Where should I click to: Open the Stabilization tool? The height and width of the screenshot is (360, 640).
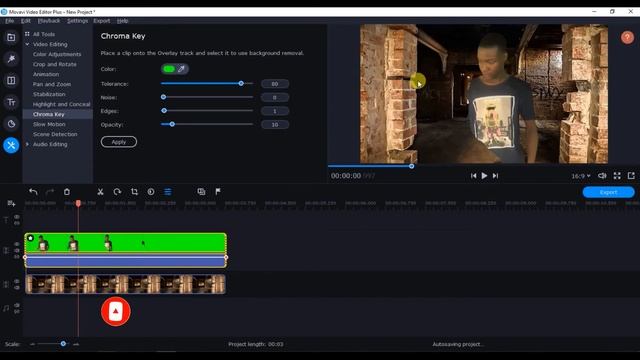[x=49, y=94]
